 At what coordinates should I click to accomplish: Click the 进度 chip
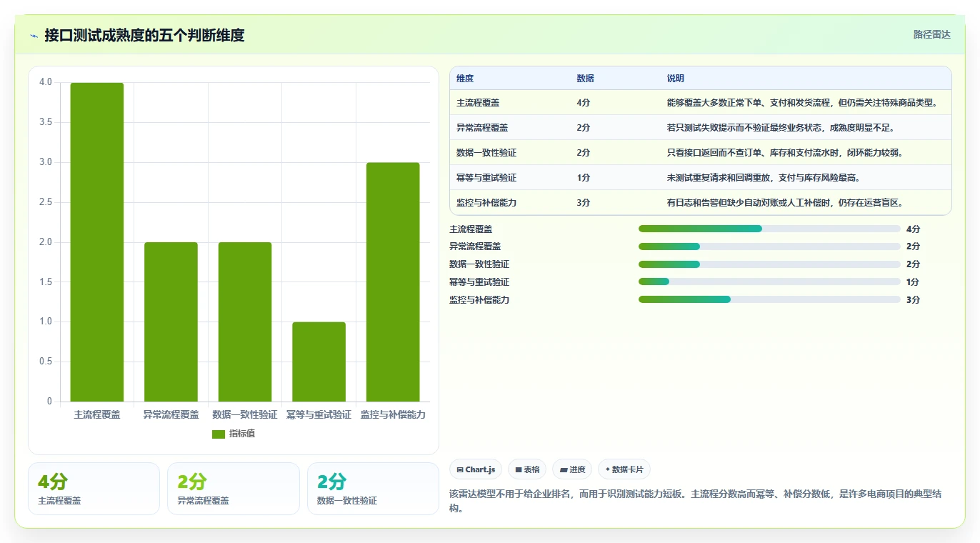pos(572,469)
